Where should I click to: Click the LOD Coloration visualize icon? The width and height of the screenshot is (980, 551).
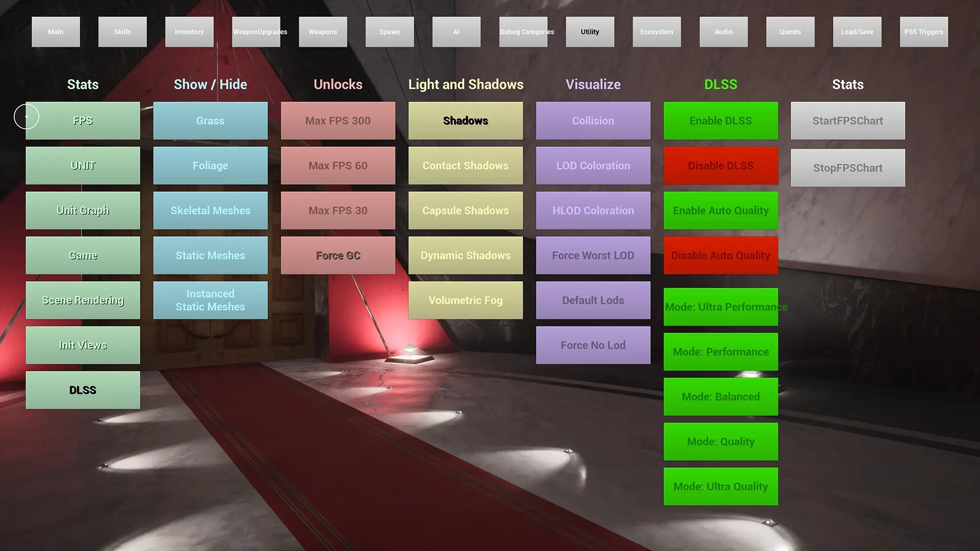(593, 165)
